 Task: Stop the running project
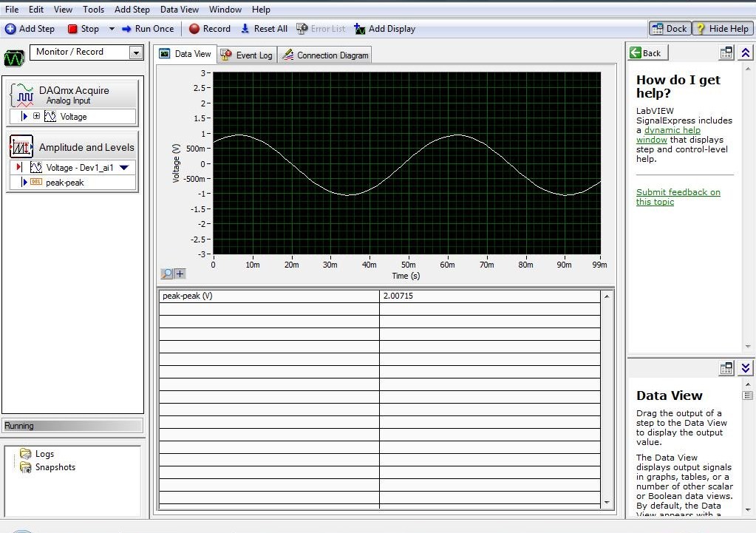pos(83,29)
